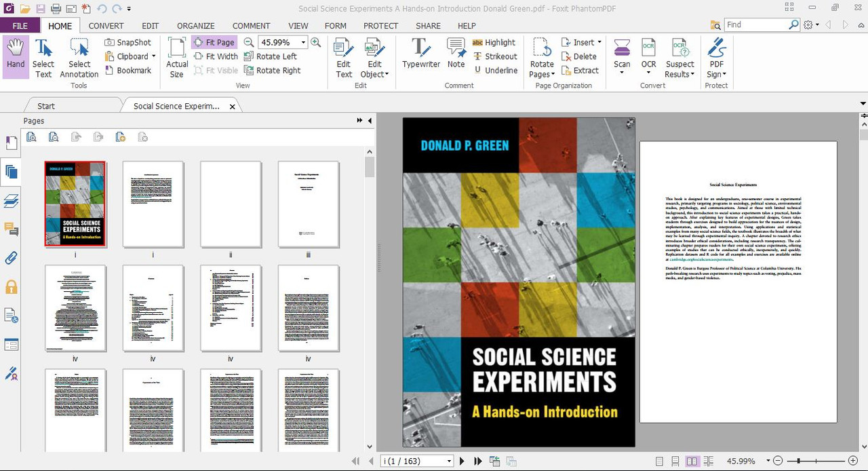Screen dimensions: 868x471
Task: Select the Hand tool
Action: [16, 57]
